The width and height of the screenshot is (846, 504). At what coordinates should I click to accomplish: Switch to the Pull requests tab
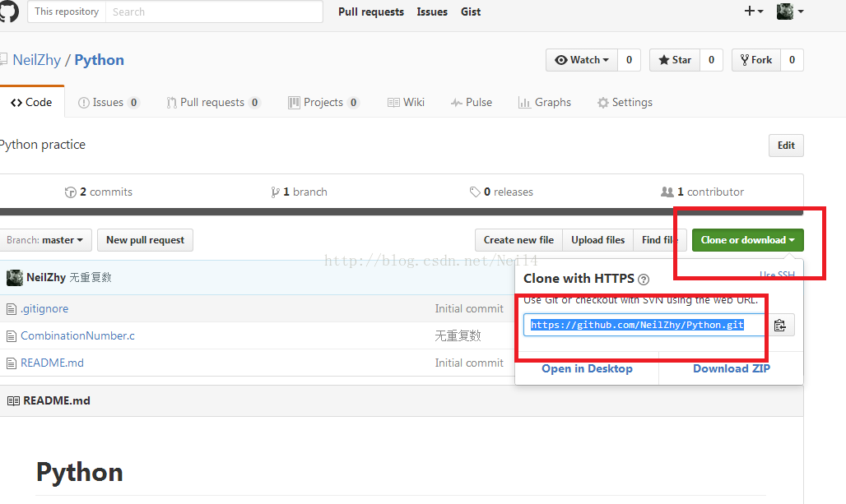(x=213, y=103)
